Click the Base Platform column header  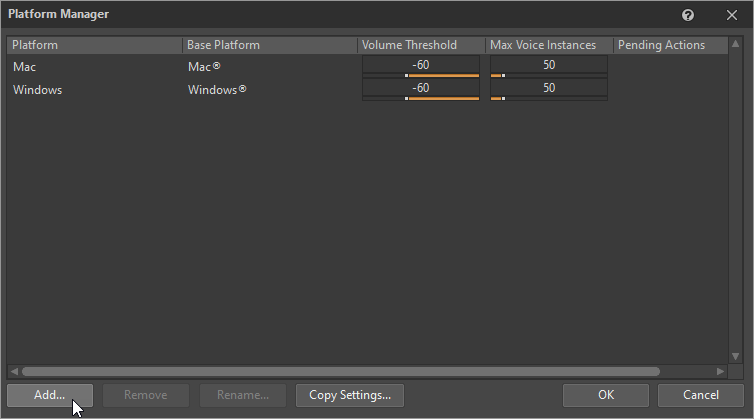(269, 45)
